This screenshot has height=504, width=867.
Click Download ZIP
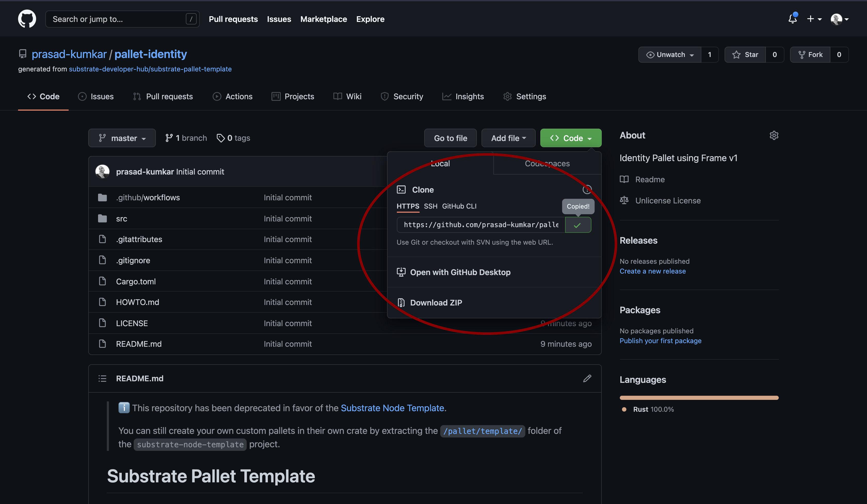[436, 303]
